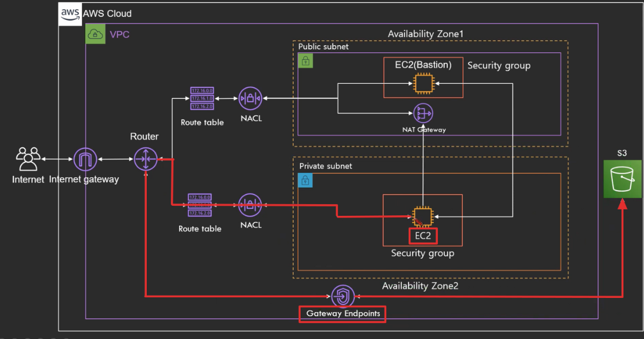Image resolution: width=644 pixels, height=339 pixels.
Task: Select the EC2 label in private subnet
Action: click(x=423, y=236)
